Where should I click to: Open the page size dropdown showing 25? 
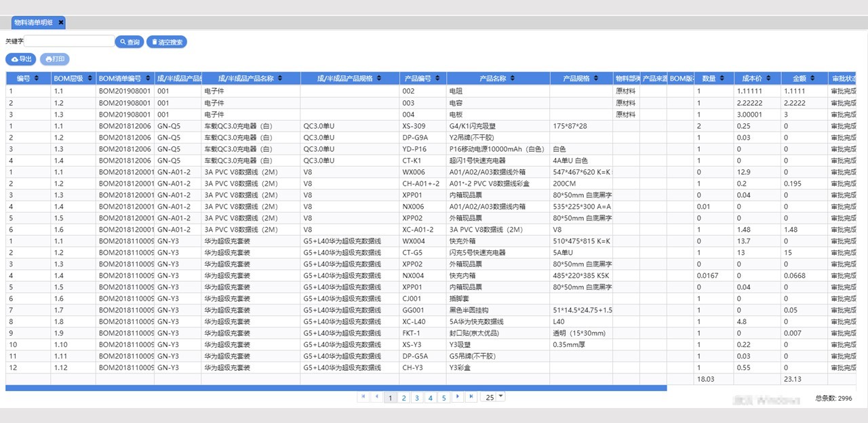500,397
